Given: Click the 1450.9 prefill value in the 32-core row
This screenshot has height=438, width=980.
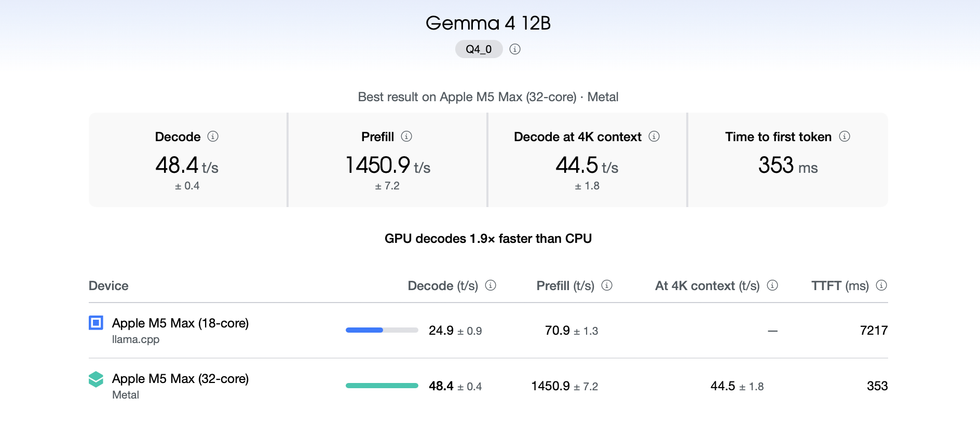Looking at the screenshot, I should coord(551,386).
